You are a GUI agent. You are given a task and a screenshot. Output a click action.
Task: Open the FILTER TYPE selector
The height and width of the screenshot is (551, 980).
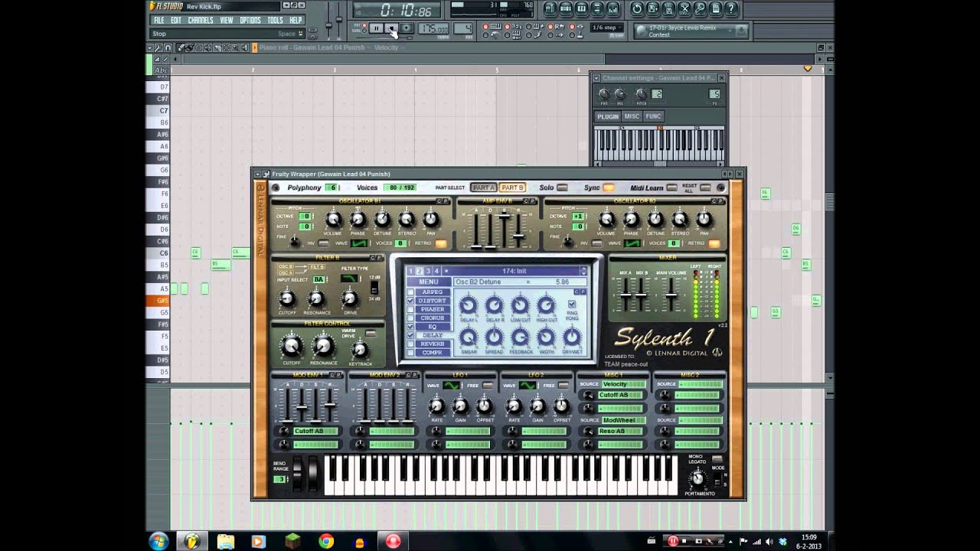coord(349,279)
